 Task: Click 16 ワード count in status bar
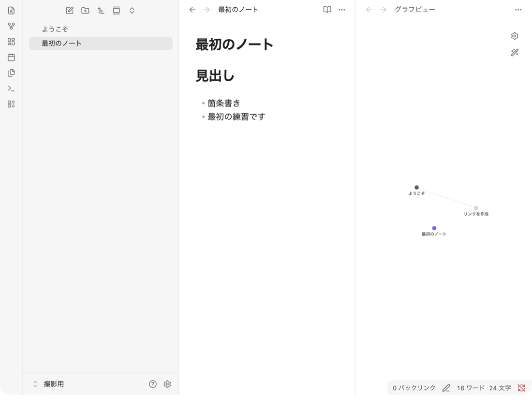(471, 388)
